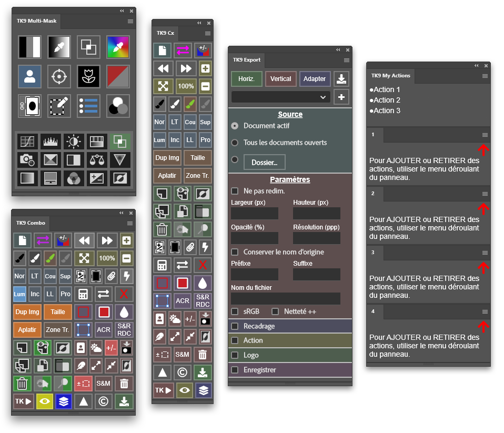Click the copyright symbol icon in TK9 Combo
This screenshot has width=504, height=433.
pyautogui.click(x=104, y=401)
